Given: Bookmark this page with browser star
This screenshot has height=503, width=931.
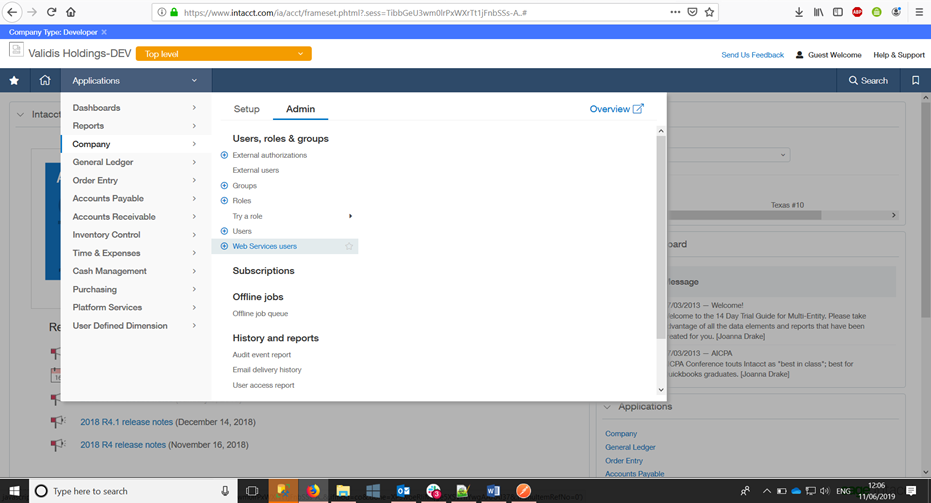Looking at the screenshot, I should click(709, 12).
